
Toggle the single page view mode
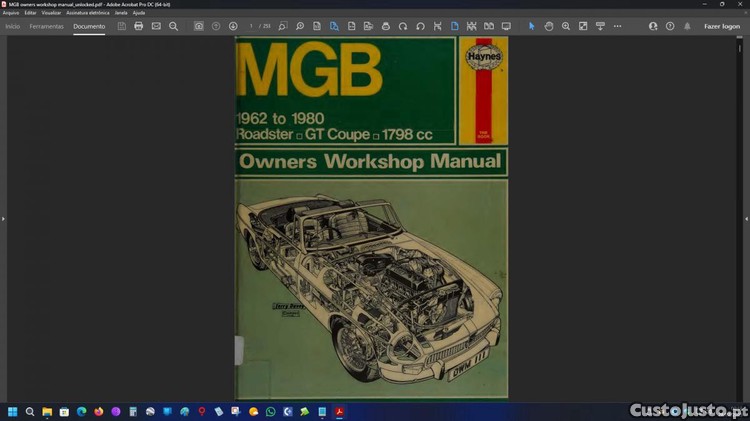tap(454, 26)
